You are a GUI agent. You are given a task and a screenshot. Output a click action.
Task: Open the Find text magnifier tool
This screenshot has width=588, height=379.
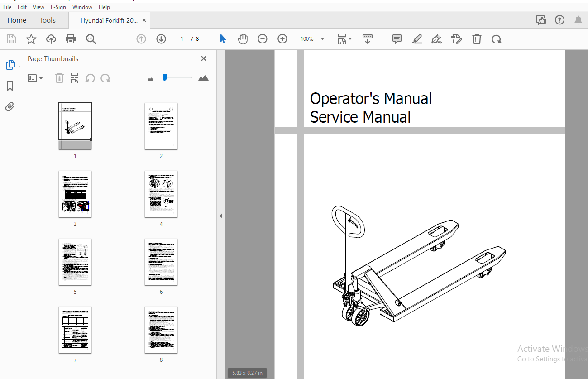[x=91, y=39]
